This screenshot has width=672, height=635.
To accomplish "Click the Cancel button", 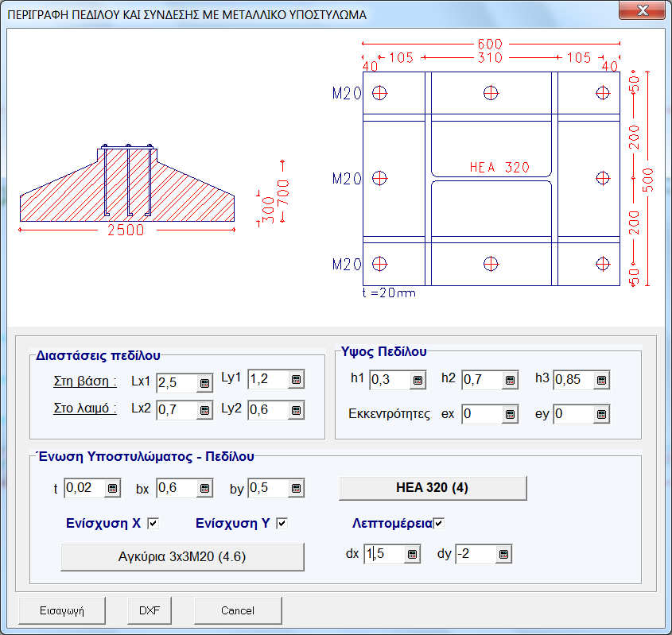I will (x=238, y=610).
